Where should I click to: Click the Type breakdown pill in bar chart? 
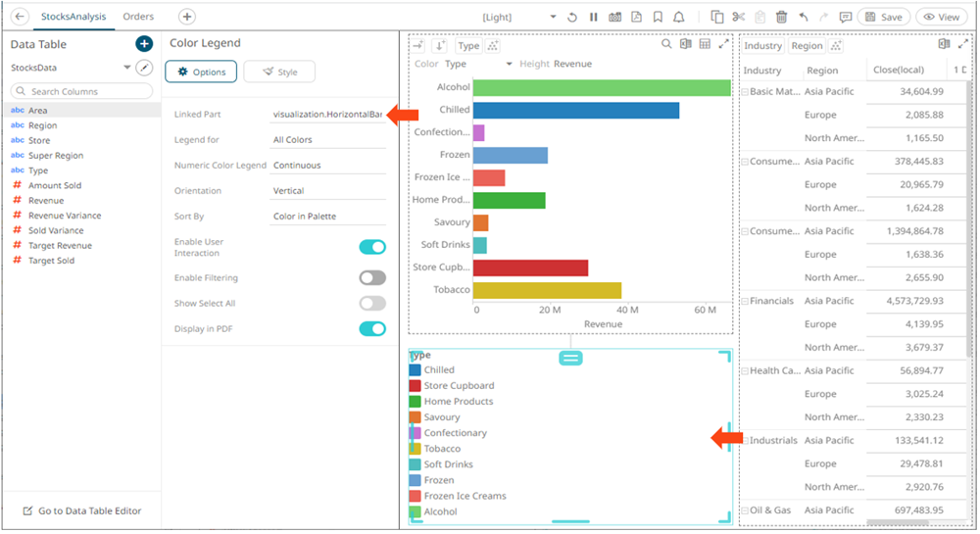pyautogui.click(x=468, y=46)
